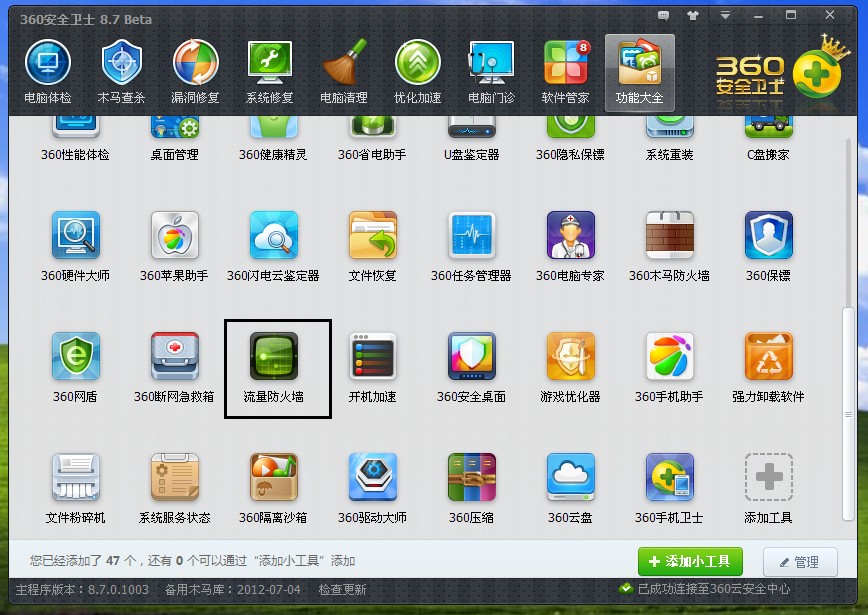Click 主程序版本：8.7.0.1003 text
The image size is (868, 615).
pos(82,590)
